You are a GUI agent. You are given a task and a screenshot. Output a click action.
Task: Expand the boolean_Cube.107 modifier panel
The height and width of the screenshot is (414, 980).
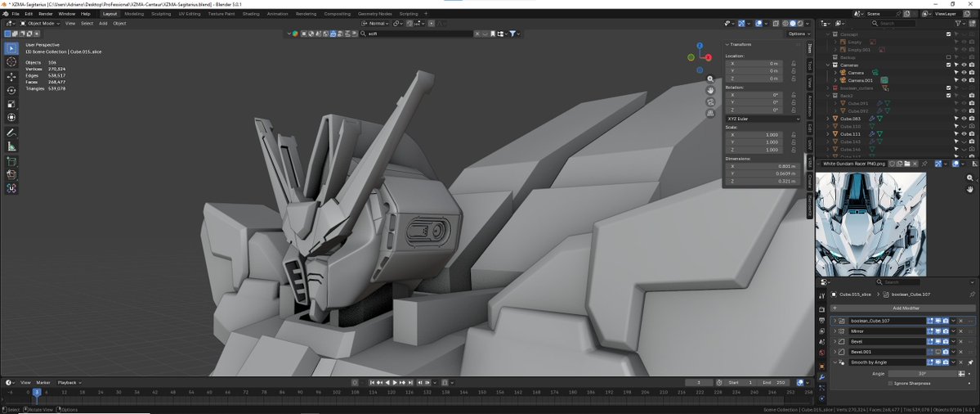(835, 321)
